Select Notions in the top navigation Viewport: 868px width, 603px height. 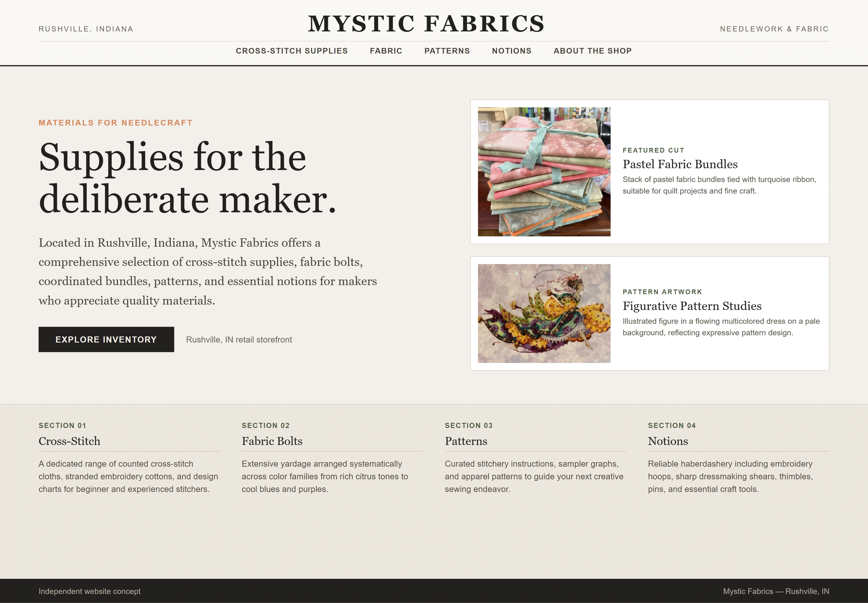point(512,51)
